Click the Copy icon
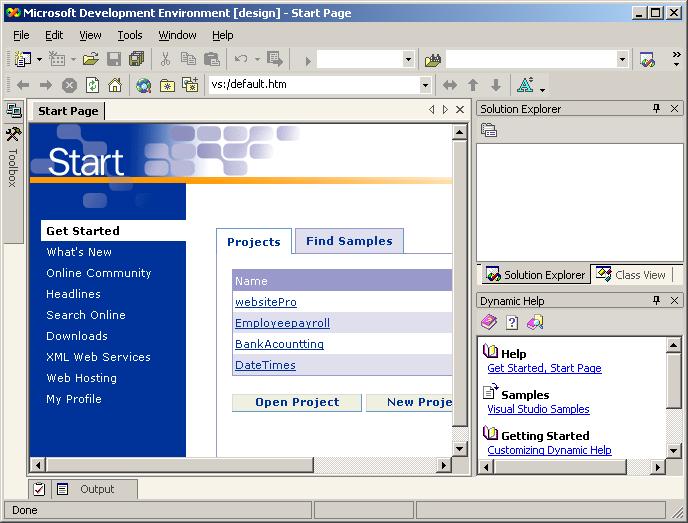This screenshot has height=523, width=688. (189, 59)
